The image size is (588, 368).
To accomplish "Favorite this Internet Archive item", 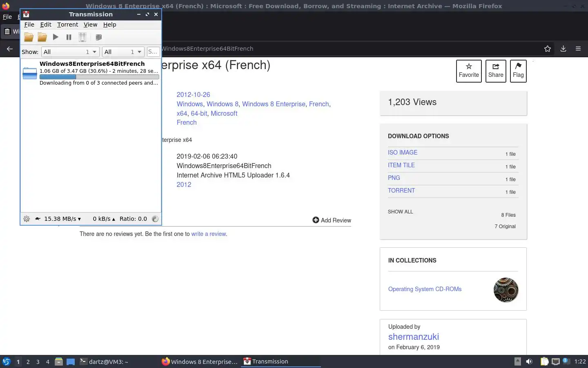I will point(469,71).
